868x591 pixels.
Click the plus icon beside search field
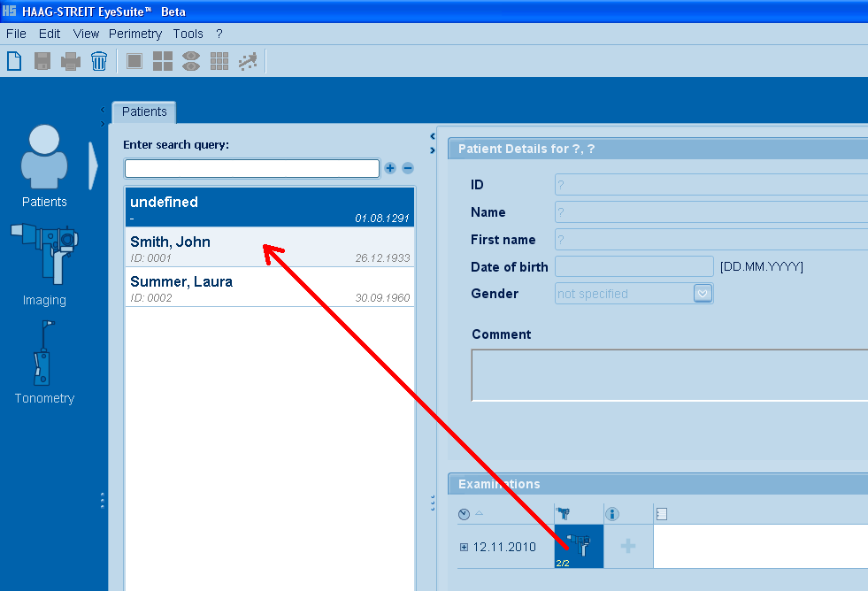390,168
